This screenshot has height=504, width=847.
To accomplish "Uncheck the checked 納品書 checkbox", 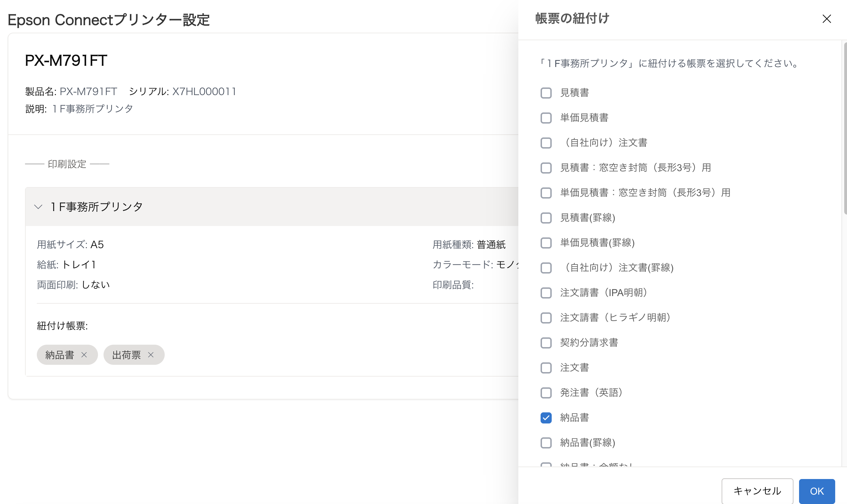I will pyautogui.click(x=546, y=418).
